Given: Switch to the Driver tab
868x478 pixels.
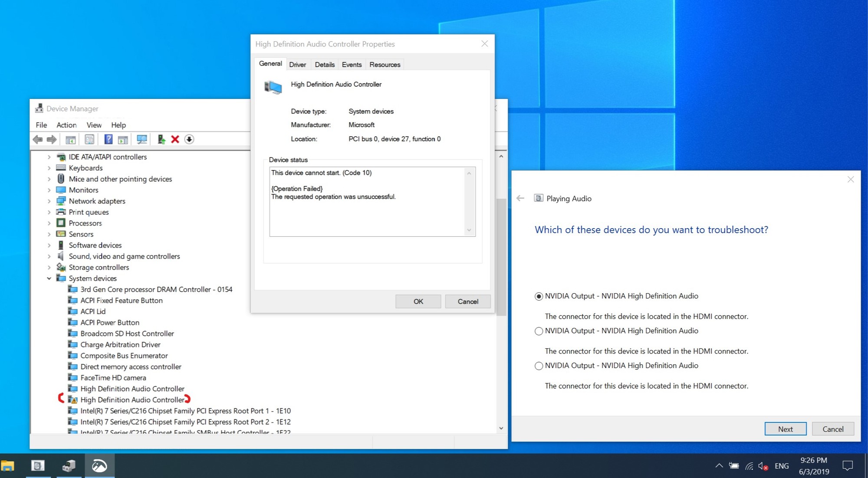Looking at the screenshot, I should tap(298, 64).
